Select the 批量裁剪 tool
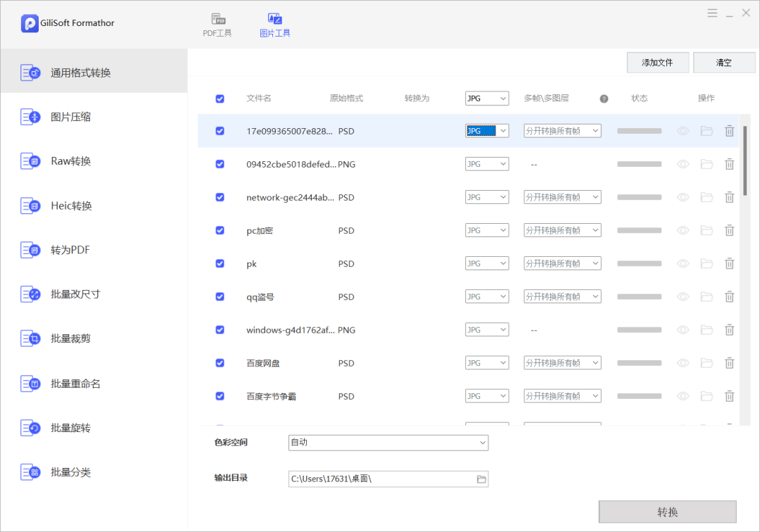The image size is (760, 532). click(x=70, y=338)
